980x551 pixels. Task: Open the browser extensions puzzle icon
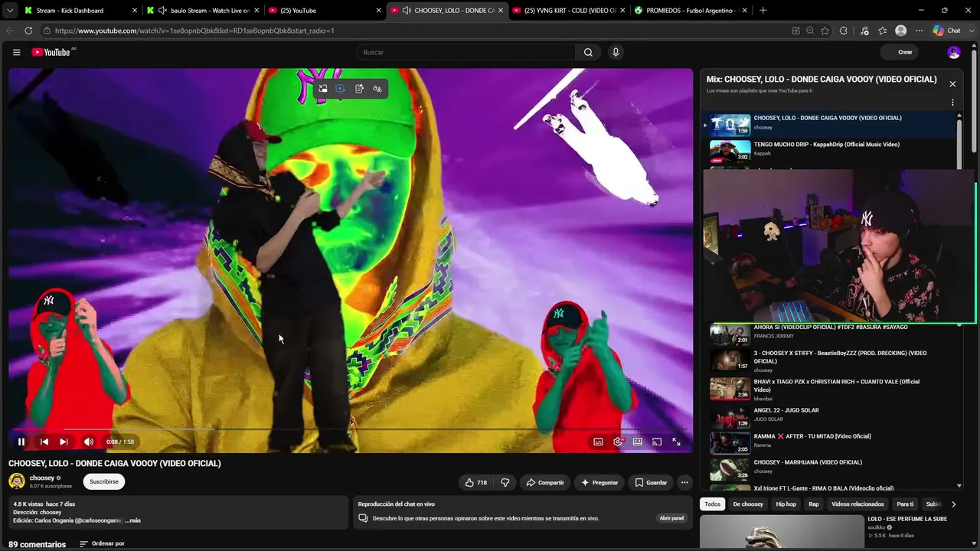coord(844,31)
